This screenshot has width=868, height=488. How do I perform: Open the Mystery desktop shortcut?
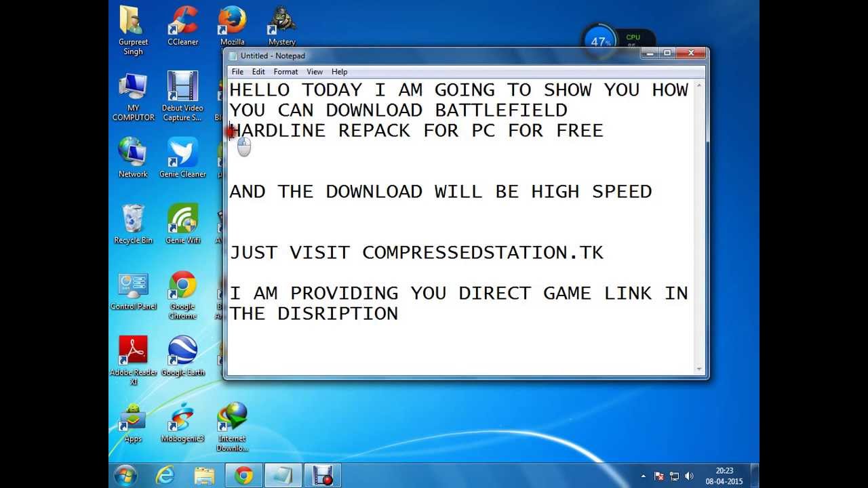281,26
